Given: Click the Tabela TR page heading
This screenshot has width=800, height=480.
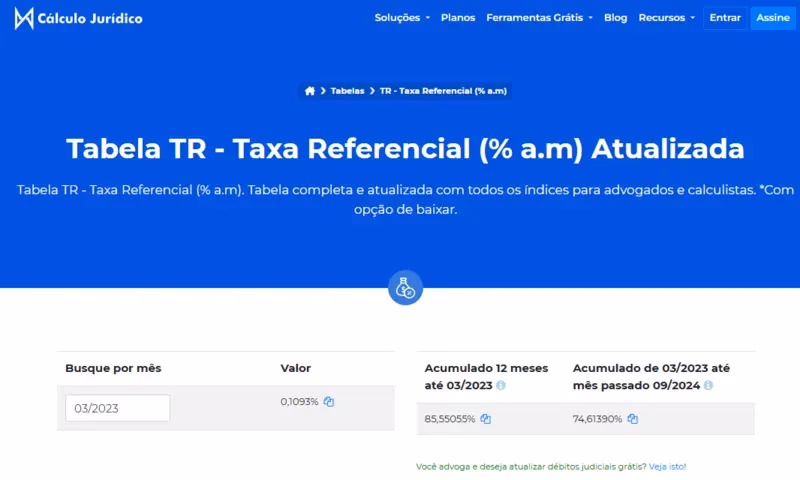Looking at the screenshot, I should [x=405, y=149].
